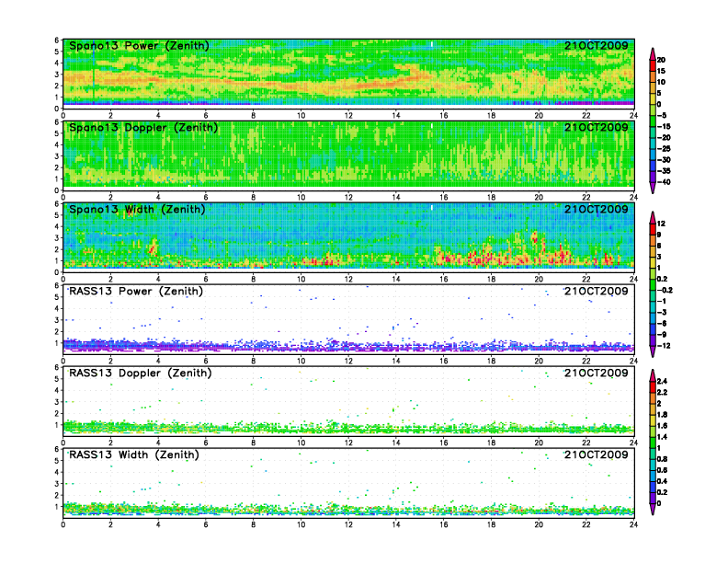Click the height 3 tick of RASS13 Width panel

(x=57, y=484)
